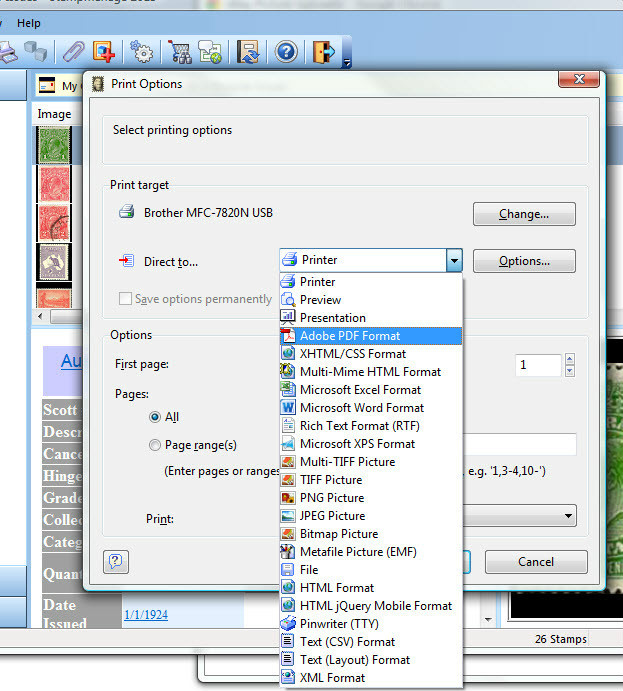Click the paperclip attachment toolbar icon
The height and width of the screenshot is (691, 623).
(73, 52)
